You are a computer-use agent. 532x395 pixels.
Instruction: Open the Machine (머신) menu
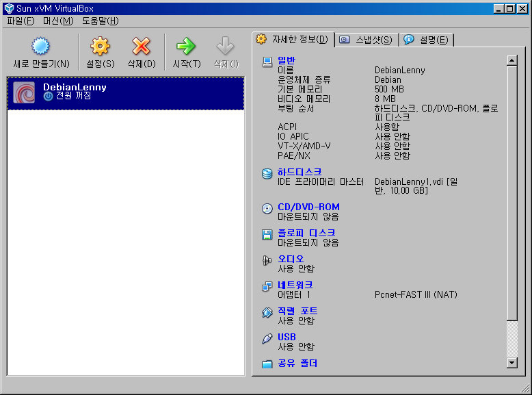[x=58, y=21]
